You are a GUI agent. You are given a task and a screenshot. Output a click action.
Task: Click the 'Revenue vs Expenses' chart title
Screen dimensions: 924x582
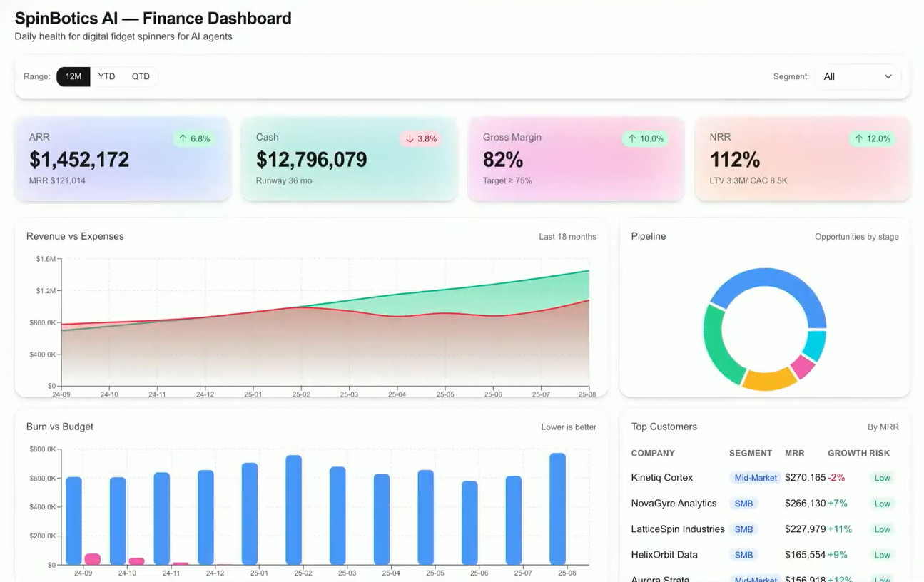click(x=75, y=236)
